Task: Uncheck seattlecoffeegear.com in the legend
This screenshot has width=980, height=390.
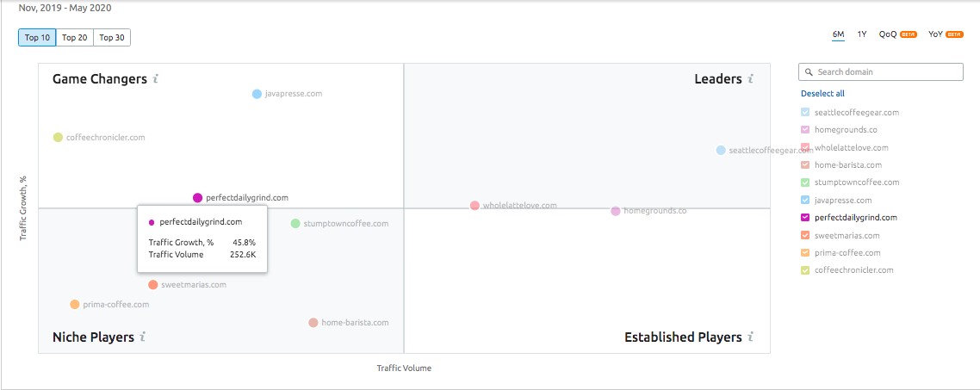Action: coord(805,113)
